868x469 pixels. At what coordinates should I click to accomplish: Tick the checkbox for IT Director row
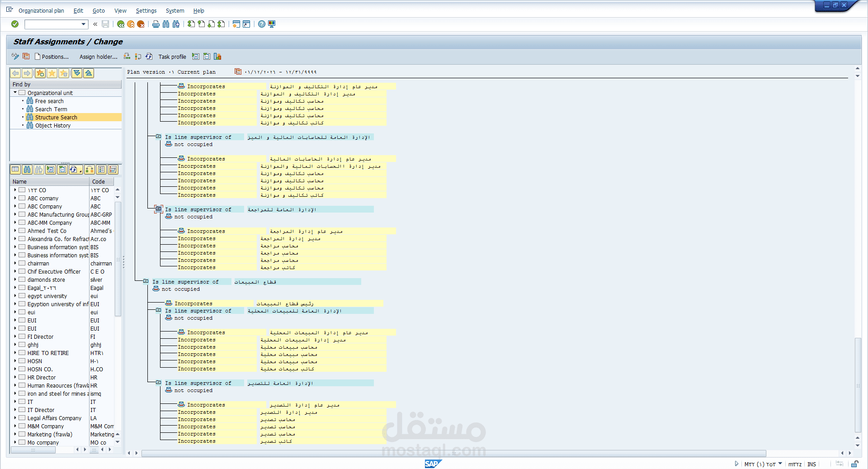(x=22, y=410)
